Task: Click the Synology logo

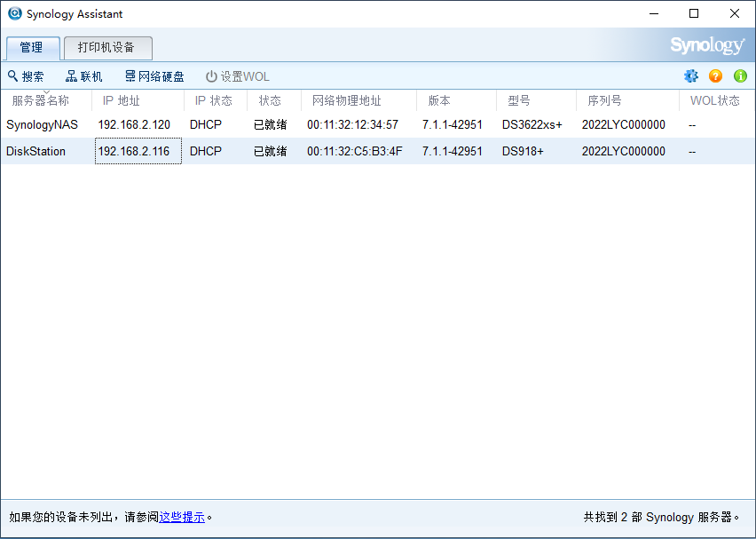Action: [707, 44]
